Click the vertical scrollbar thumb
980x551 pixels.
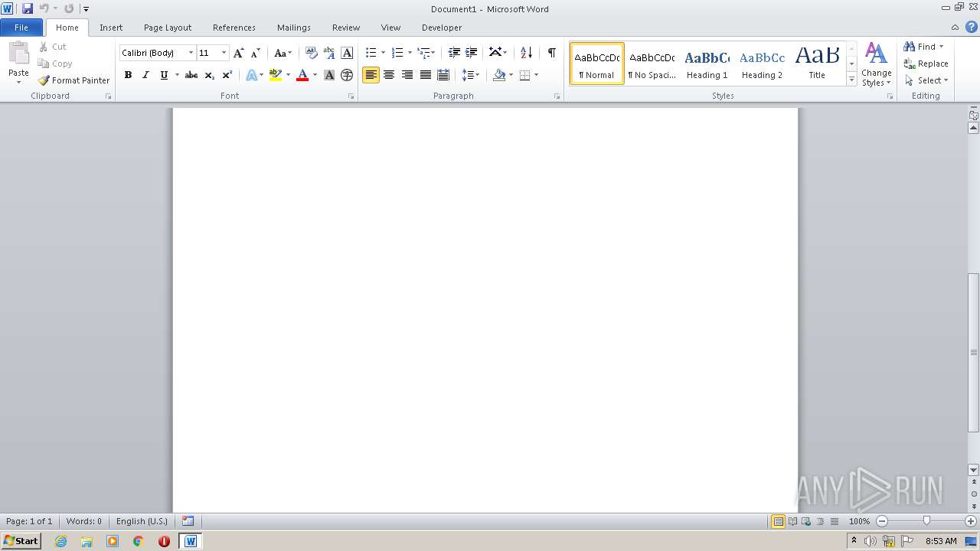[x=974, y=353]
